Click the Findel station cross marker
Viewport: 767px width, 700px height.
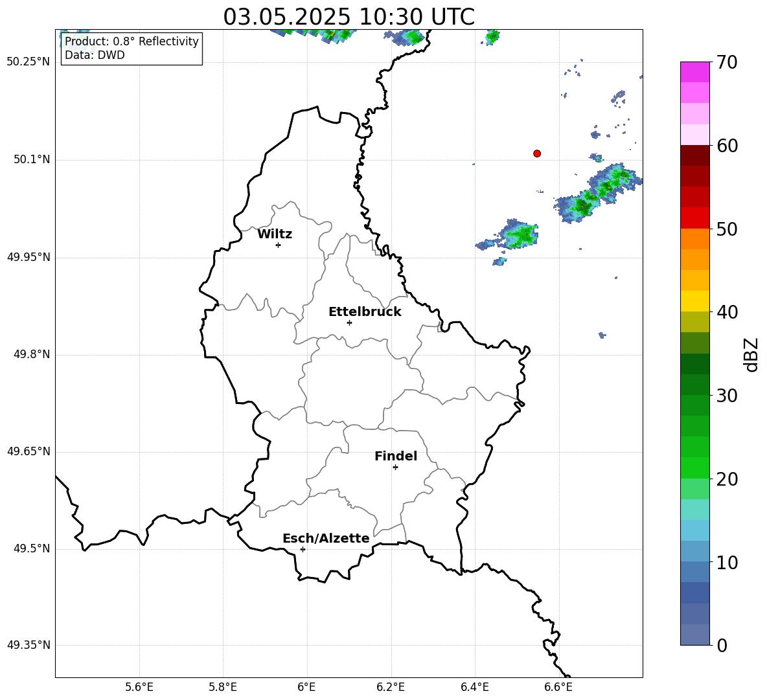(395, 468)
